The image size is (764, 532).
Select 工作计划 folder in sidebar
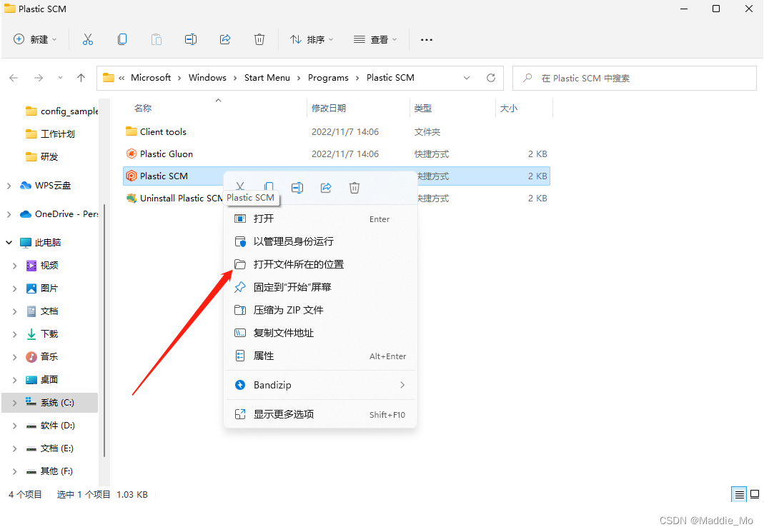(50, 134)
